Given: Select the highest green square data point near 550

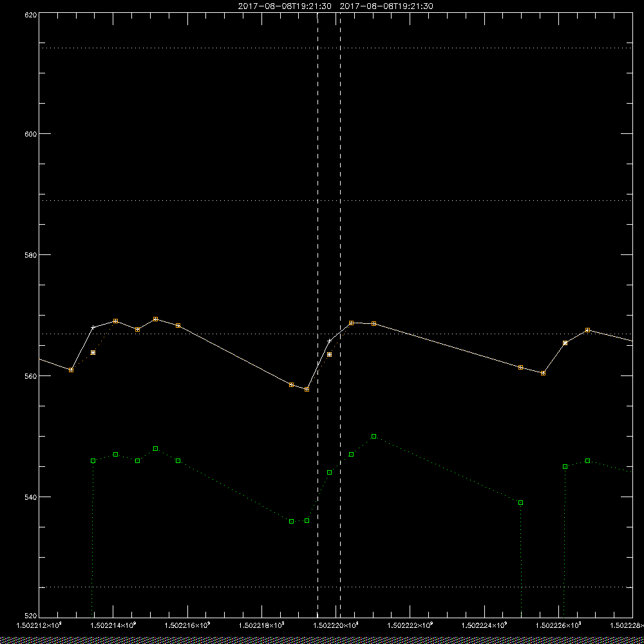Looking at the screenshot, I should (x=374, y=436).
